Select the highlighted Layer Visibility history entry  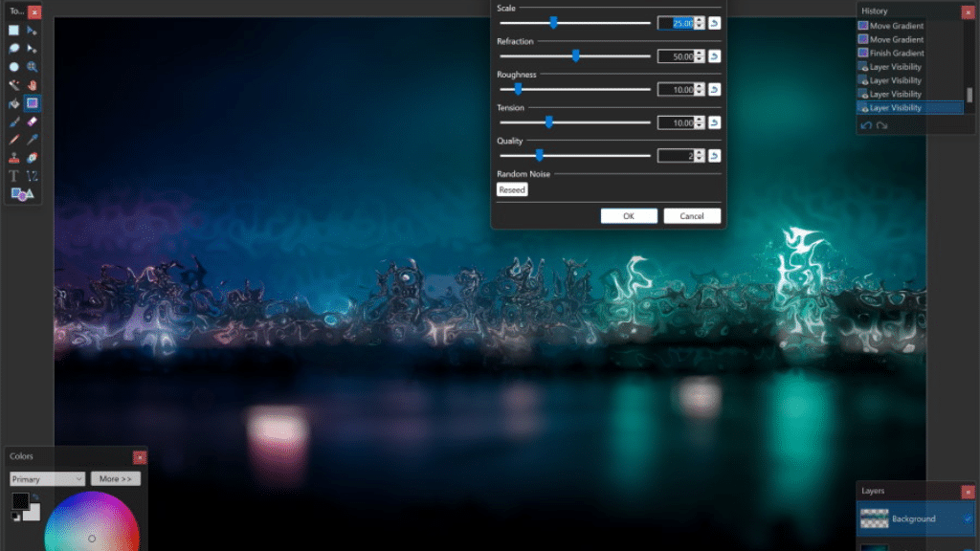(909, 107)
